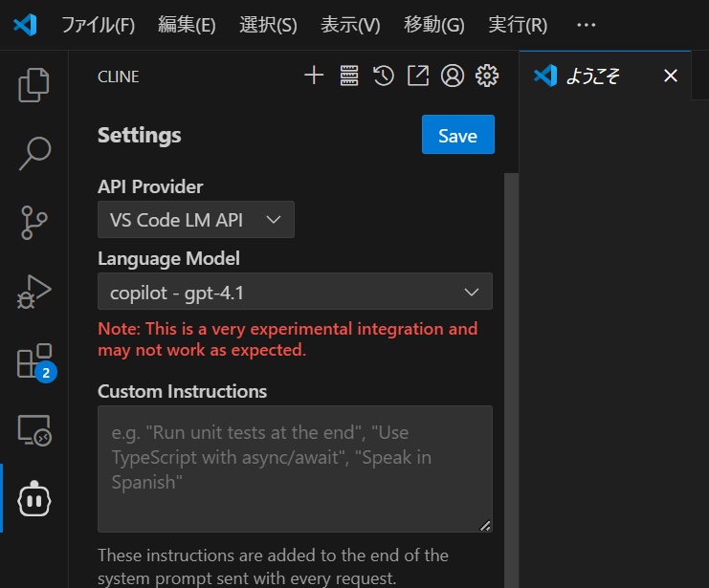709x588 pixels.
Task: Open the ファイル(F) menu
Action: coord(99,25)
